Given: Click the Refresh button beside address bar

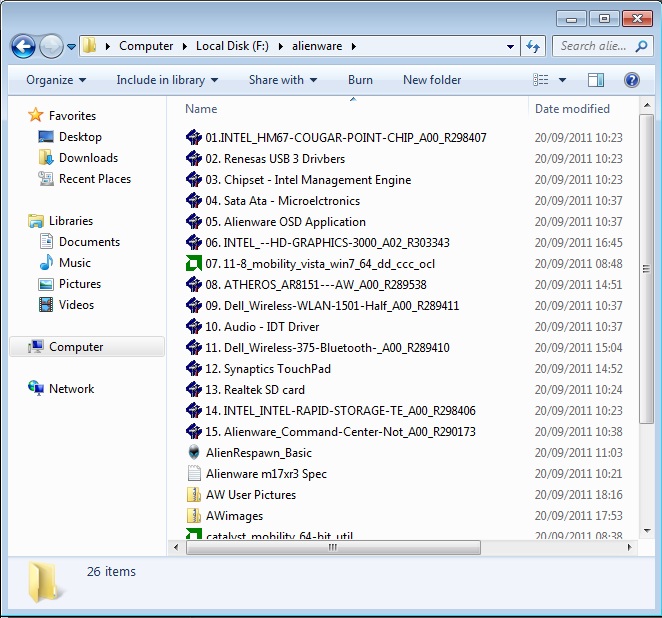Looking at the screenshot, I should pos(533,46).
